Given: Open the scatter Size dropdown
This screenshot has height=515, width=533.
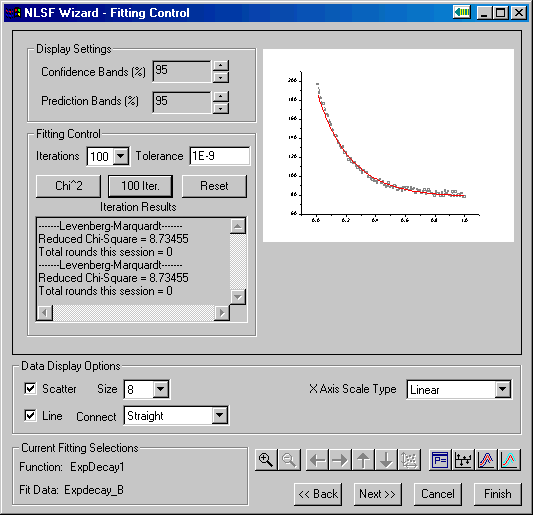Looking at the screenshot, I should point(161,389).
